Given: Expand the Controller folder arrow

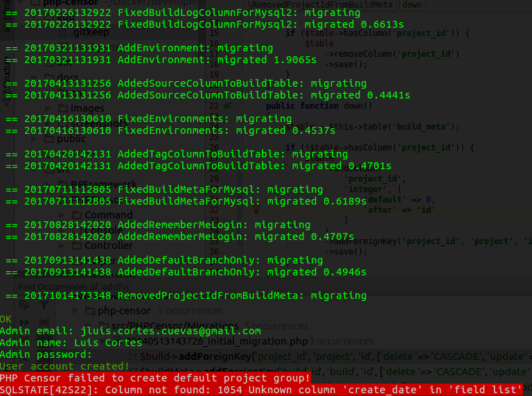Looking at the screenshot, I should [x=62, y=246].
